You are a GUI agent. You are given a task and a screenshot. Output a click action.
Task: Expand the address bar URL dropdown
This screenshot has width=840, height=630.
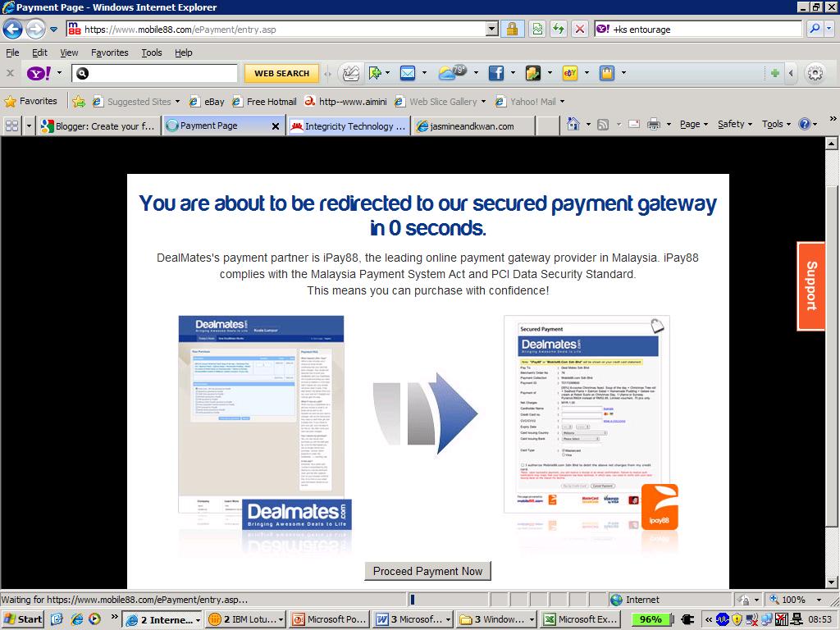[492, 30]
